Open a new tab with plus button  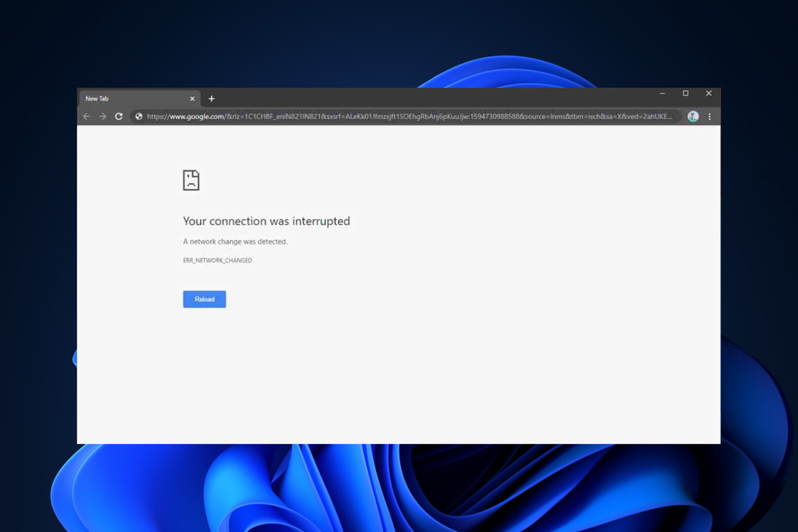212,99
